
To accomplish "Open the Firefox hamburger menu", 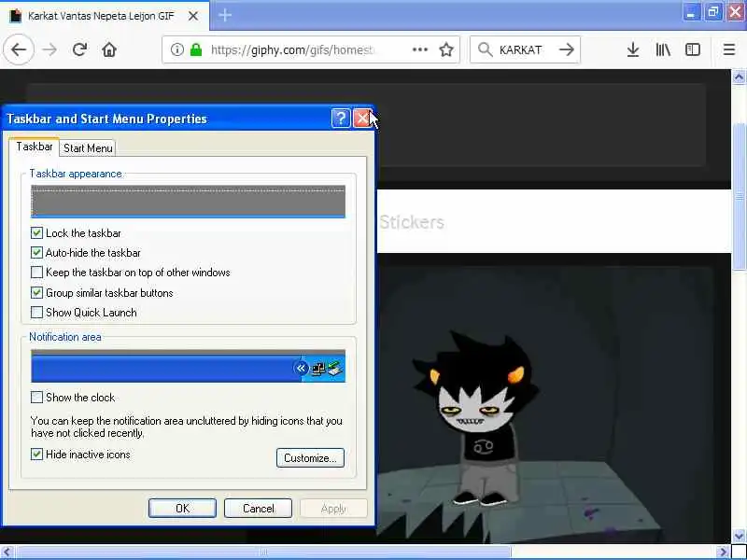I will (x=729, y=49).
